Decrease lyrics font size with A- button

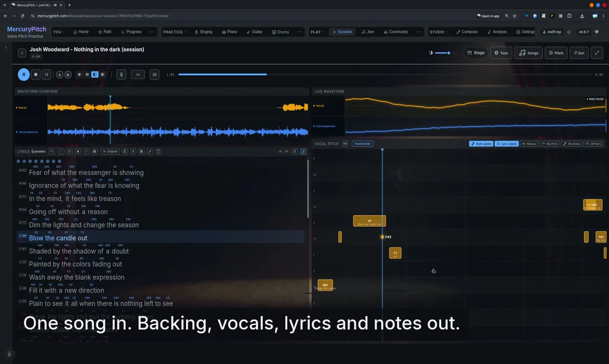point(281,151)
